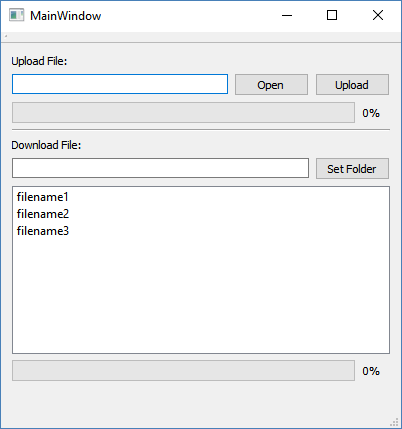Viewport: 402px width, 429px height.
Task: Minimize the MainWindow window
Action: pos(287,15)
